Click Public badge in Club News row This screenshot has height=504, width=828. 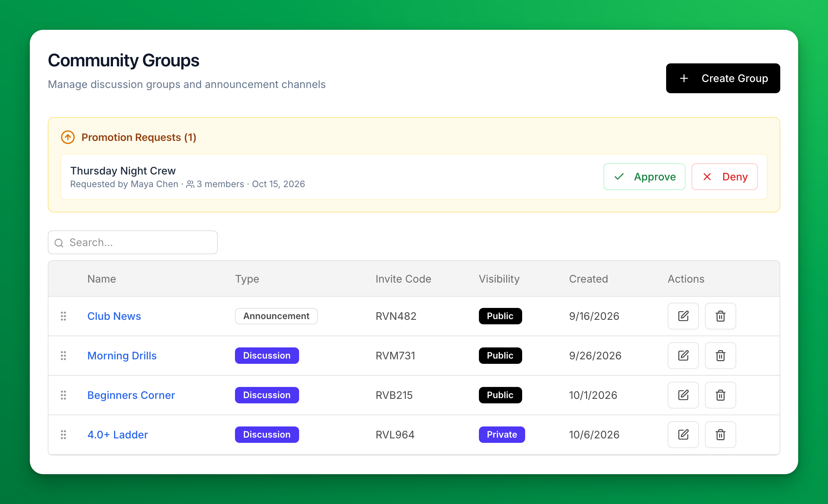pos(501,316)
